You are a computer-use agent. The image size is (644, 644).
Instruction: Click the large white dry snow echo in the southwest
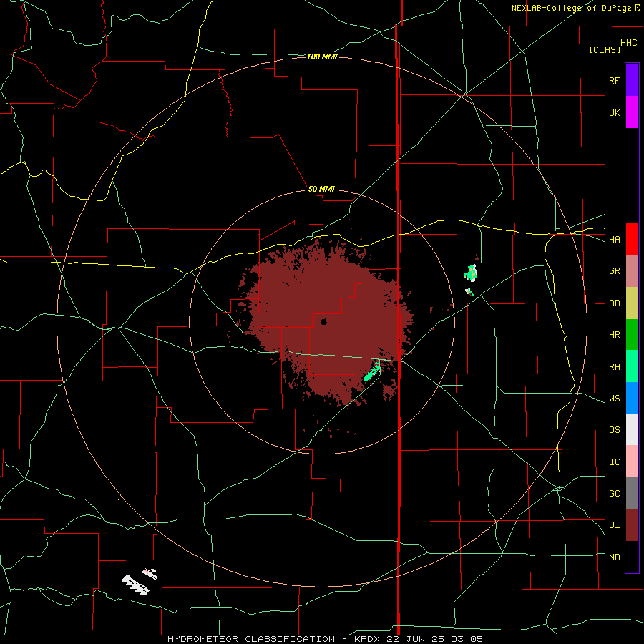click(135, 585)
